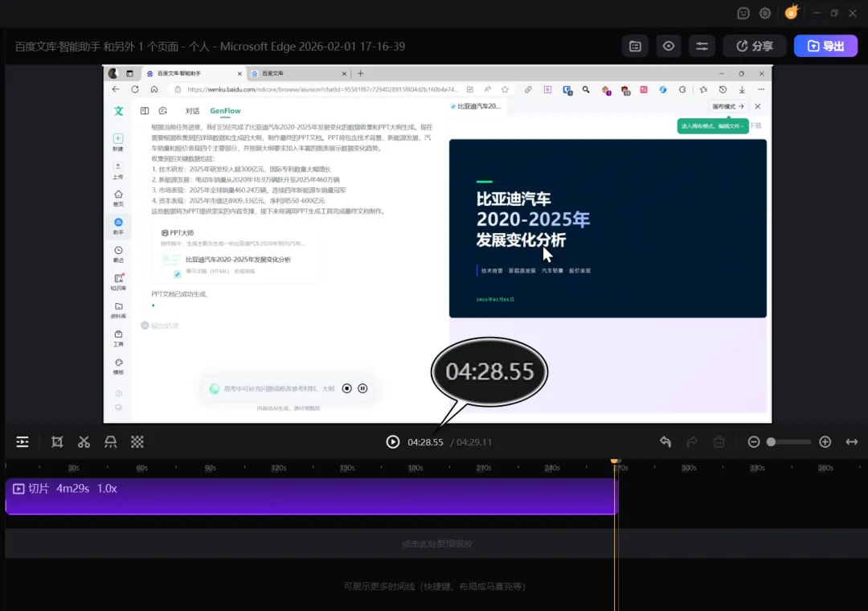The image size is (868, 611).
Task: Select the 百度文库-智能助手 browser tab
Action: pyautogui.click(x=191, y=73)
